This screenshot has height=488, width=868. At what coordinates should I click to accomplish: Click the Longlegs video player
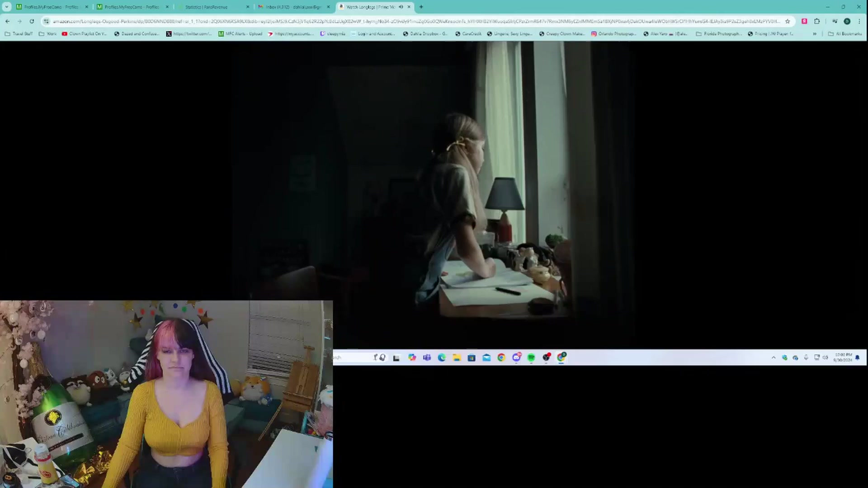click(x=434, y=194)
